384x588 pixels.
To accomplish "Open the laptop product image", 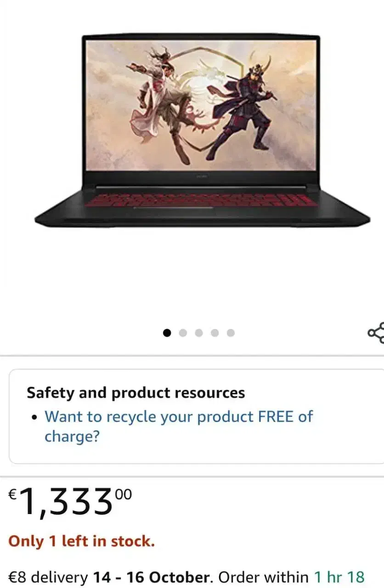I will [202, 130].
